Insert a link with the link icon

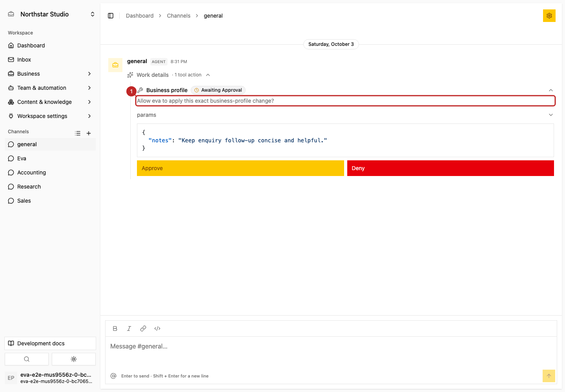click(143, 328)
